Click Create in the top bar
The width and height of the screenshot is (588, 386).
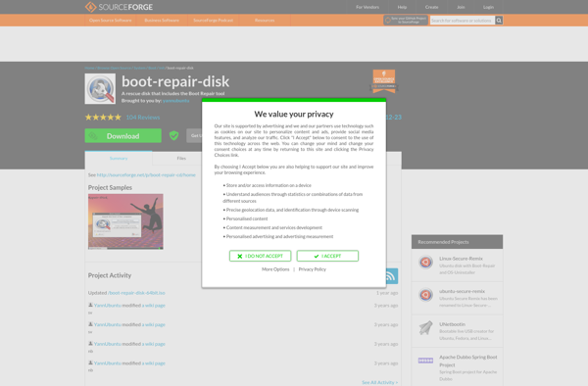pyautogui.click(x=431, y=7)
